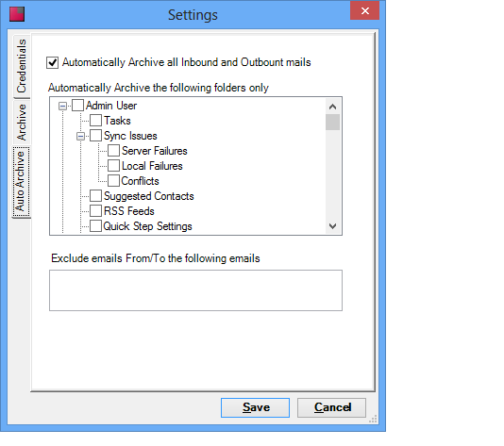Check the RSS Feeds checkbox
The width and height of the screenshot is (504, 446).
click(95, 211)
